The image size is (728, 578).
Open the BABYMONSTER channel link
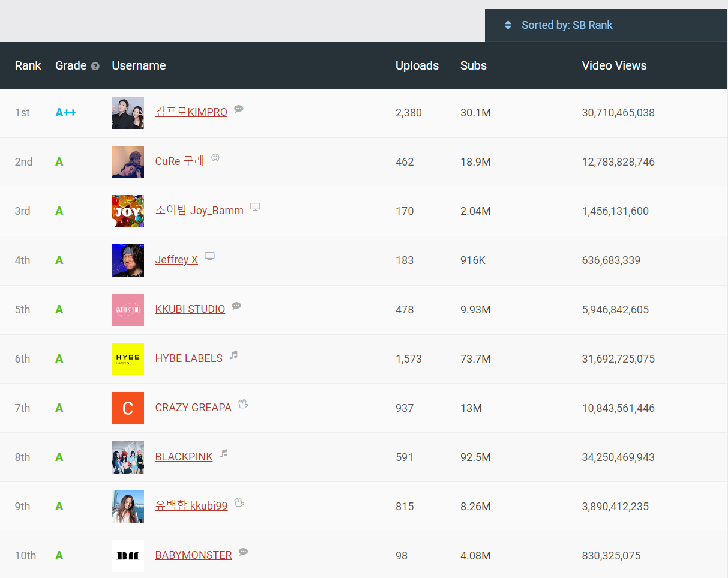pyautogui.click(x=194, y=555)
